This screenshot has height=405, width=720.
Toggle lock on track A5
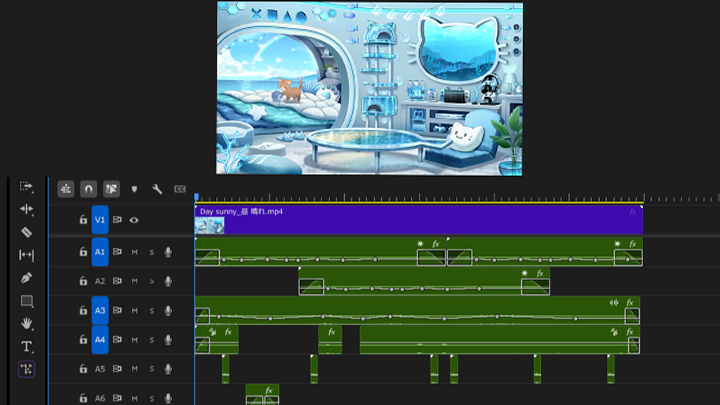(x=83, y=368)
